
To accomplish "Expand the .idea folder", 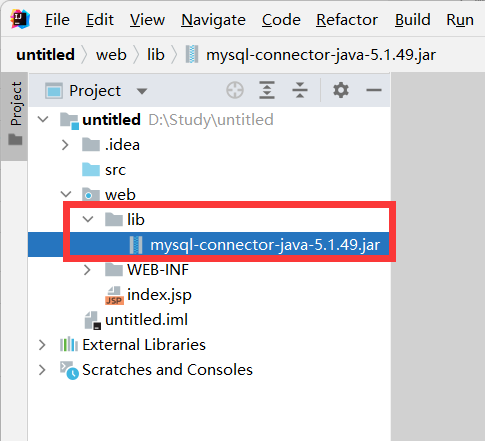I will [65, 145].
